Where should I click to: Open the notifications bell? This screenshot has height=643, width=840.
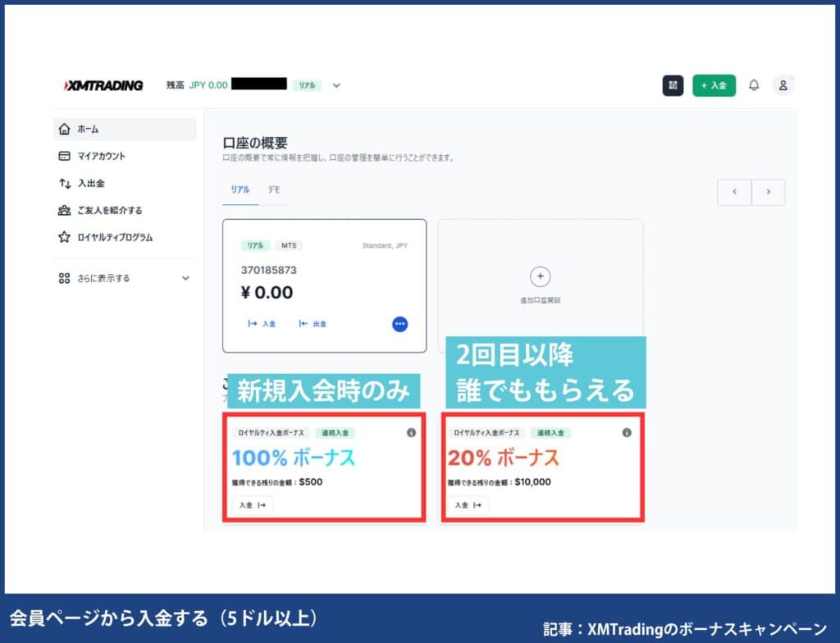pyautogui.click(x=754, y=85)
